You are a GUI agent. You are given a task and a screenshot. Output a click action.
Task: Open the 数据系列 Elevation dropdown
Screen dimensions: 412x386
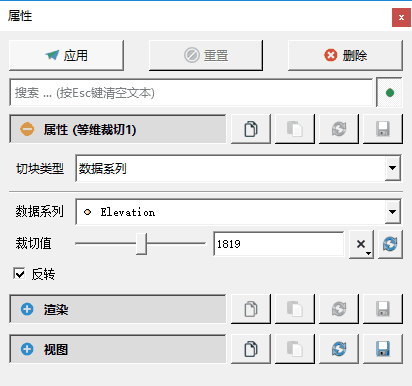(x=393, y=212)
